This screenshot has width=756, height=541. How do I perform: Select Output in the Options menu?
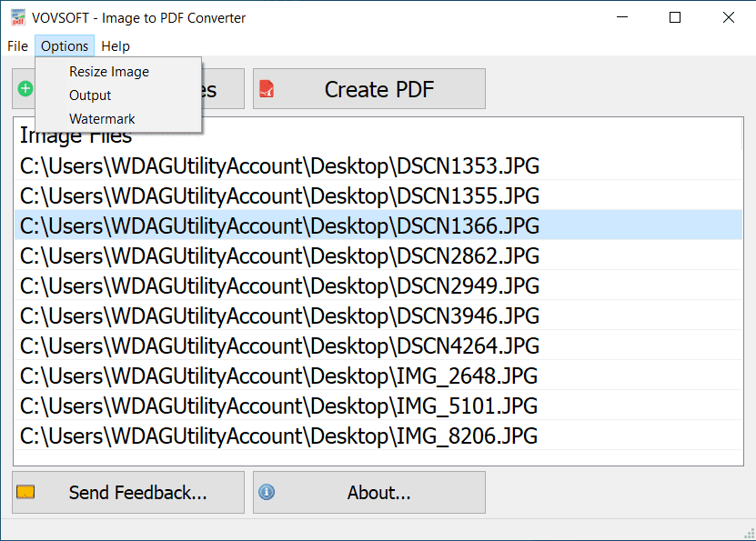click(90, 95)
